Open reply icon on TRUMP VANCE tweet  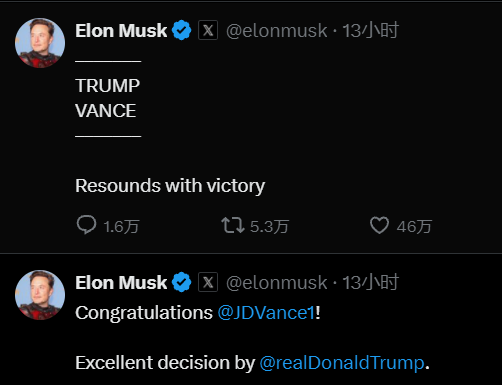pyautogui.click(x=86, y=225)
